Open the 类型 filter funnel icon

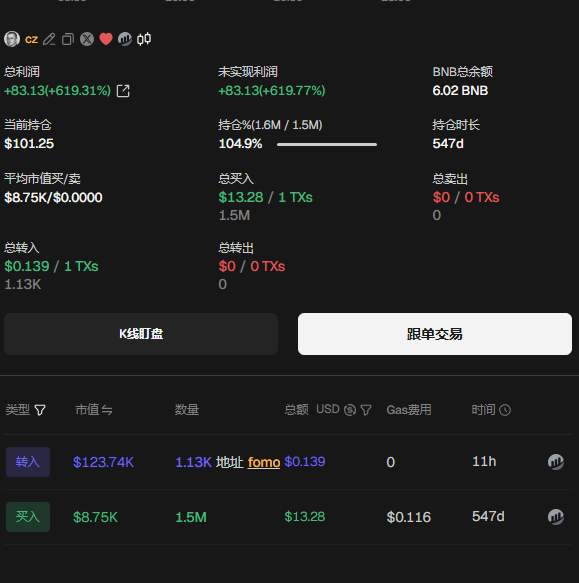[40, 410]
